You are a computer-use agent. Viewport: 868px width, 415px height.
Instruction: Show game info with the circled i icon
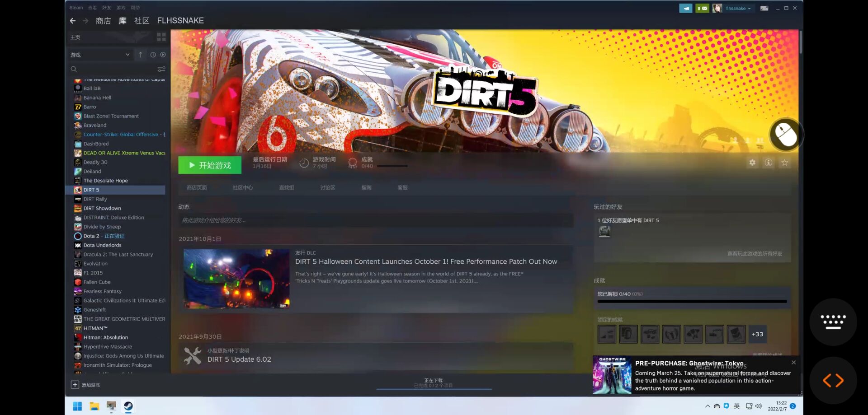pos(769,163)
